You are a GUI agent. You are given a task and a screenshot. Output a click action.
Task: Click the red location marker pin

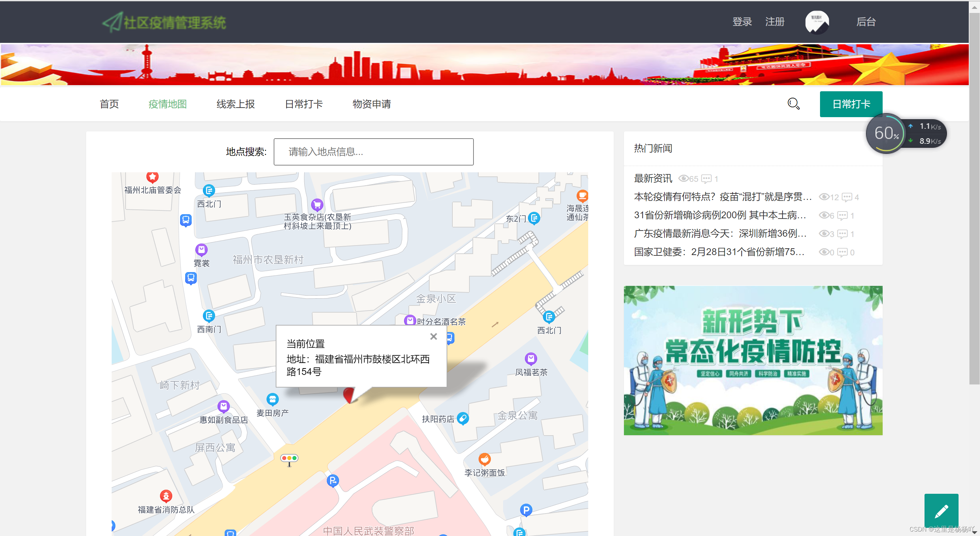(349, 395)
